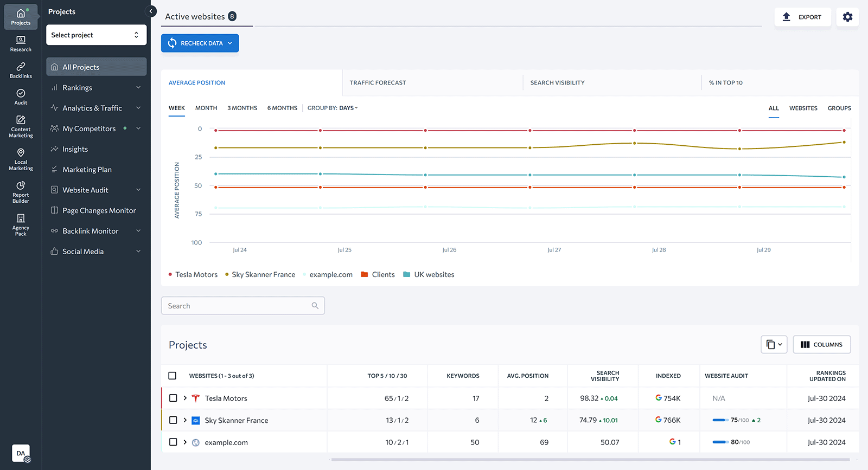Click the Export button

click(802, 17)
